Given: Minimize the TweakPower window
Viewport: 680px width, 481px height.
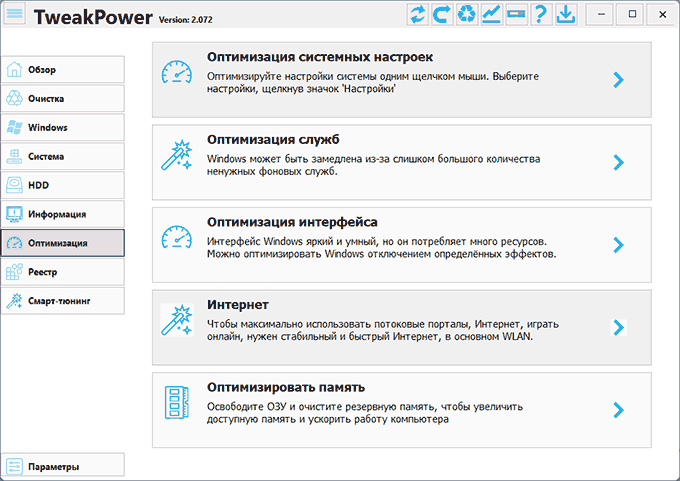Looking at the screenshot, I should (601, 14).
